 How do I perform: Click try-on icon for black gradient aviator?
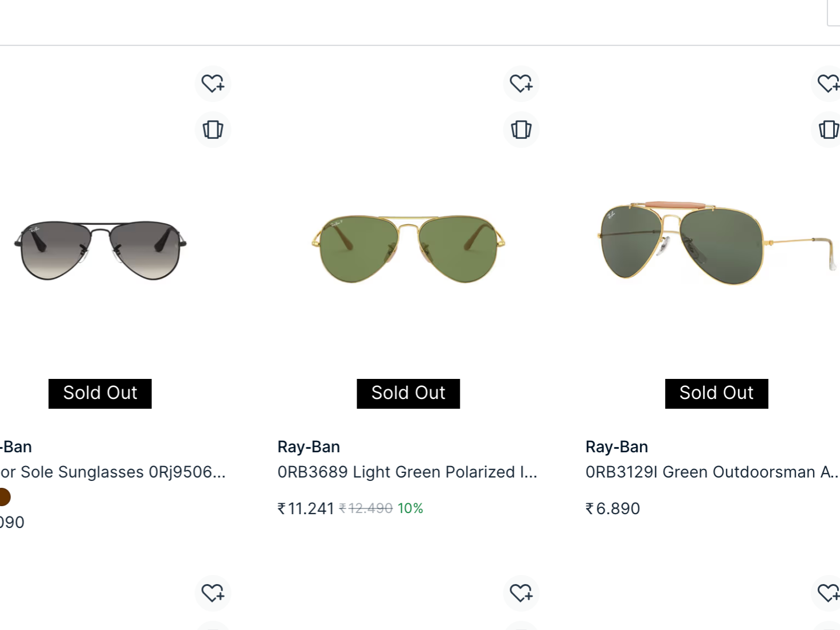tap(213, 130)
